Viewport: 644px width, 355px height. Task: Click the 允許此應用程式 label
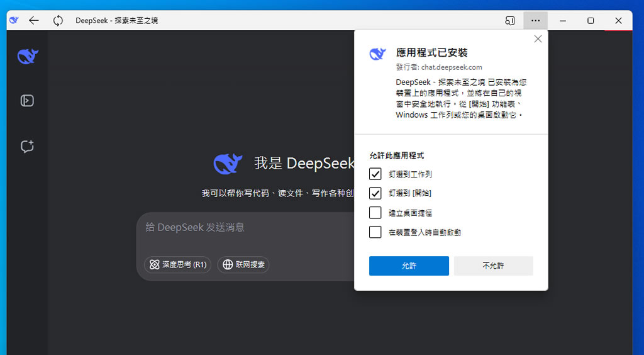(x=396, y=155)
